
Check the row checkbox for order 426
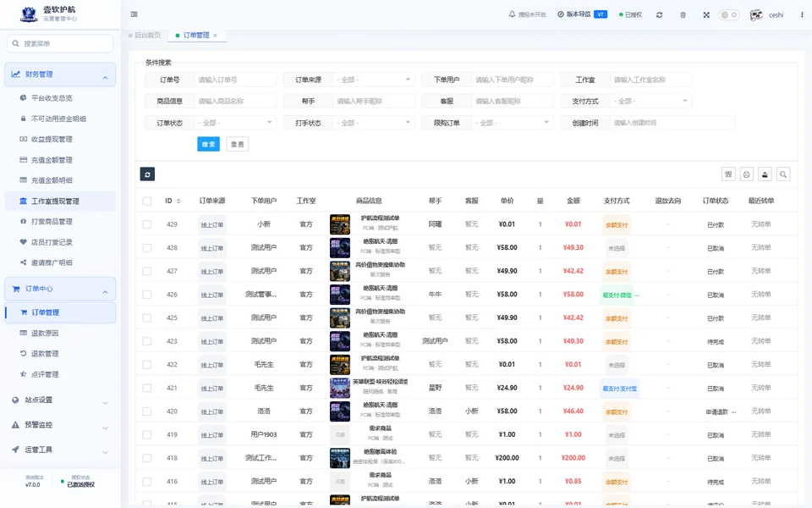[147, 295]
